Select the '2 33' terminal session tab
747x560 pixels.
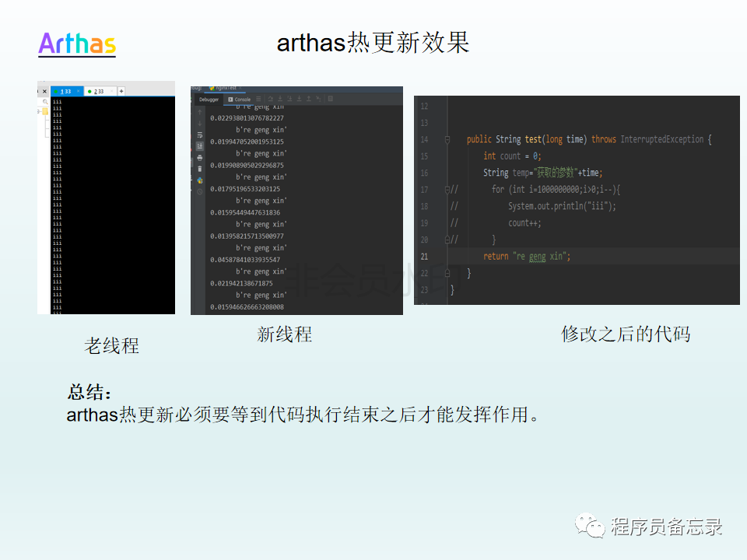pos(100,92)
